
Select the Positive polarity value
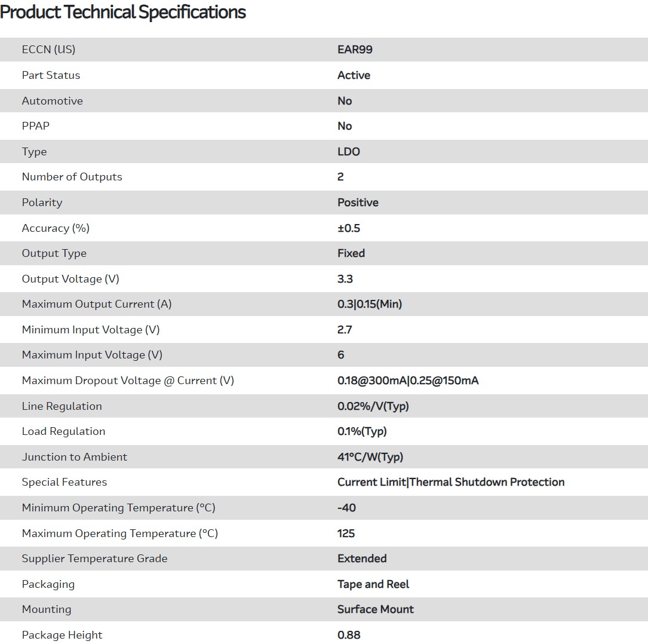click(x=358, y=203)
